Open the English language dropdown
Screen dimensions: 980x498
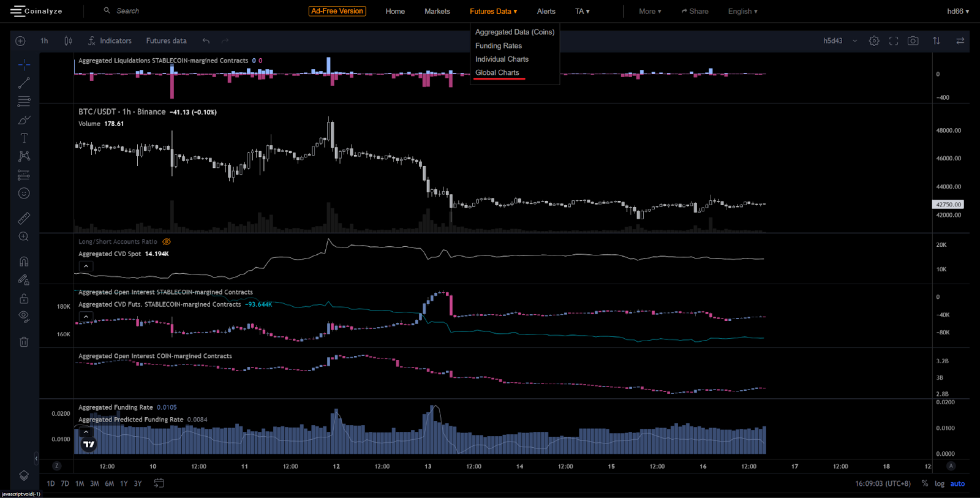tap(742, 12)
